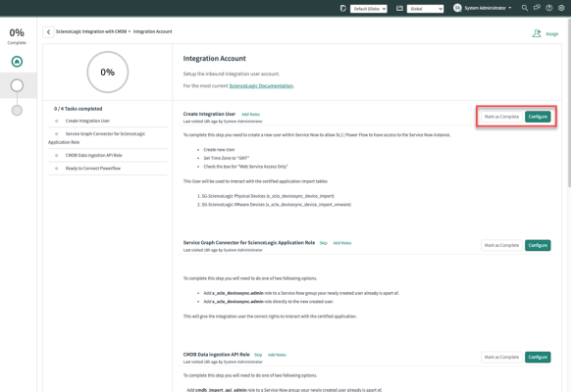Click the '0 / 4 Tasks completed' text
571x392 pixels.
[78, 109]
